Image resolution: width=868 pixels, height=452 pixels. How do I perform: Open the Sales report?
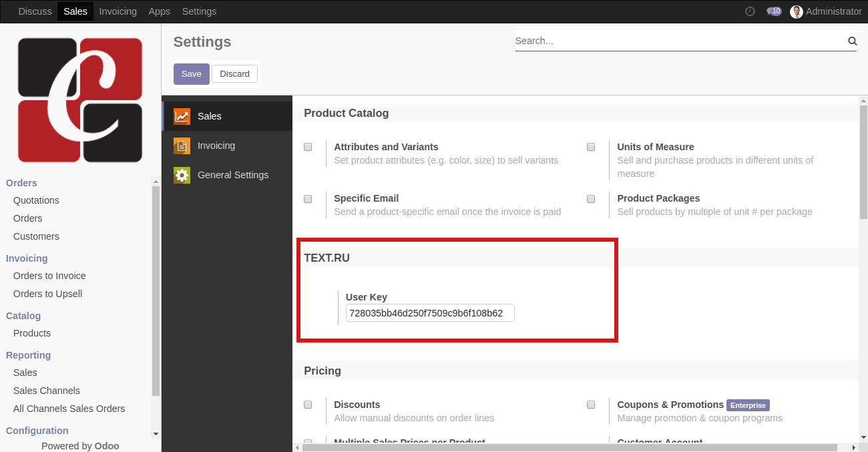(25, 373)
